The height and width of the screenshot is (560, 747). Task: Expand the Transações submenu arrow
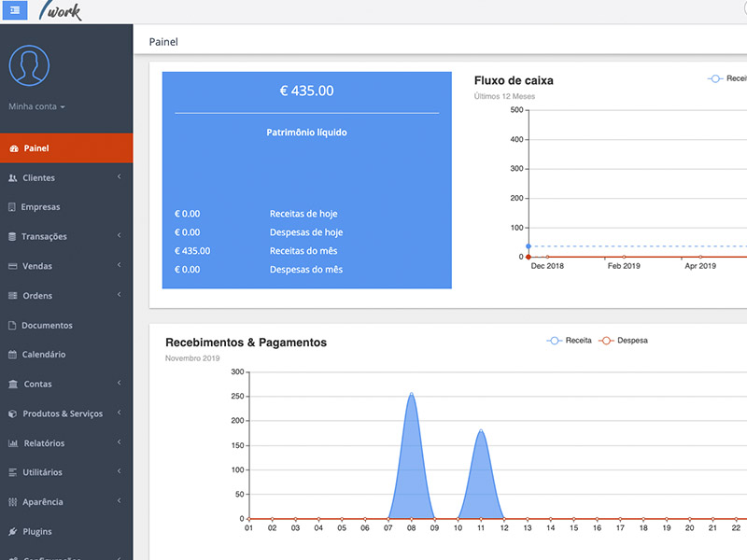[x=120, y=236]
